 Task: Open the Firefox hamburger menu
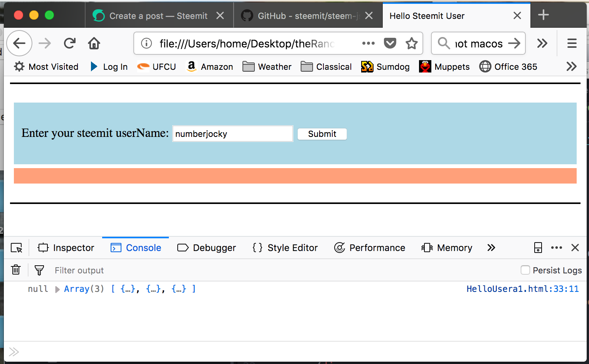pyautogui.click(x=572, y=43)
